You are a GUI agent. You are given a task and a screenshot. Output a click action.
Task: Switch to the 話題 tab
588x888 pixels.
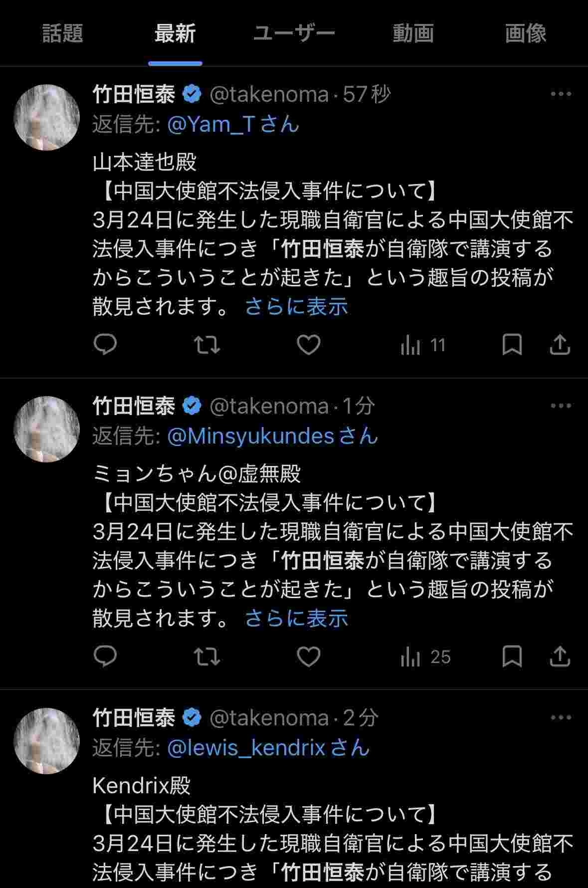pyautogui.click(x=62, y=33)
